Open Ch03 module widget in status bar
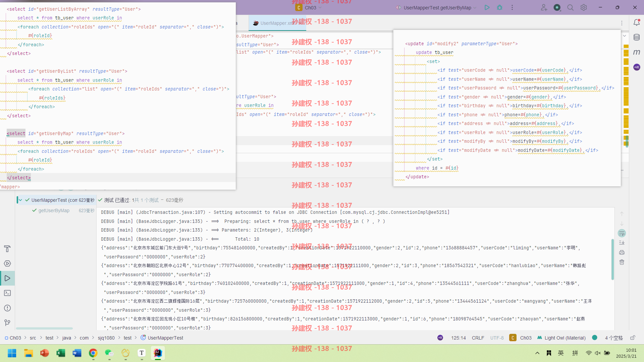 click(x=521, y=338)
